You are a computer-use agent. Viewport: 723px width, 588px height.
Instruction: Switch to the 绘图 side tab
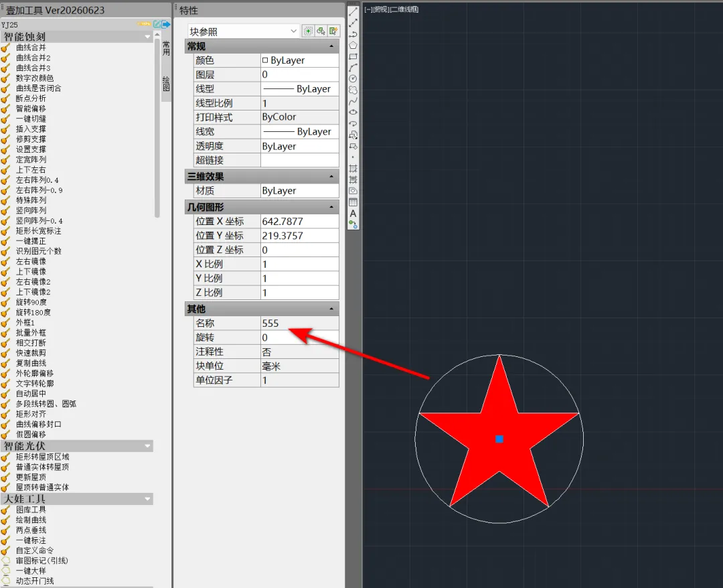tap(166, 84)
